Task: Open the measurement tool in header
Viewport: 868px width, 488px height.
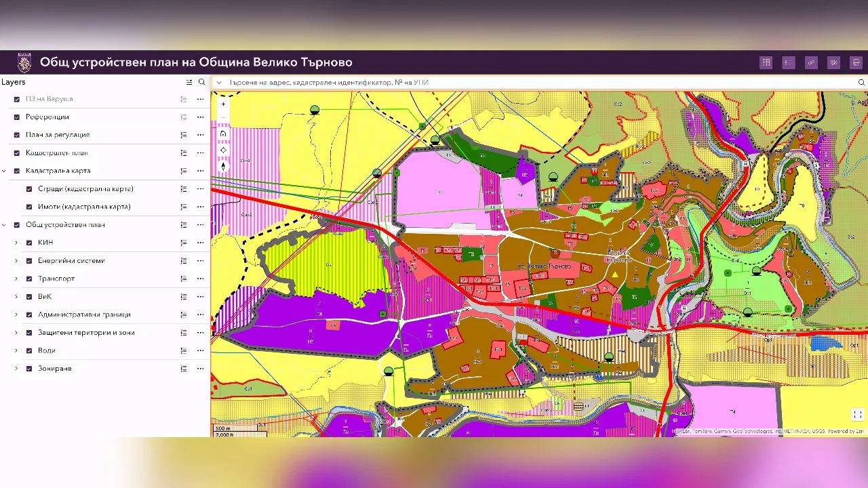Action: coord(811,62)
